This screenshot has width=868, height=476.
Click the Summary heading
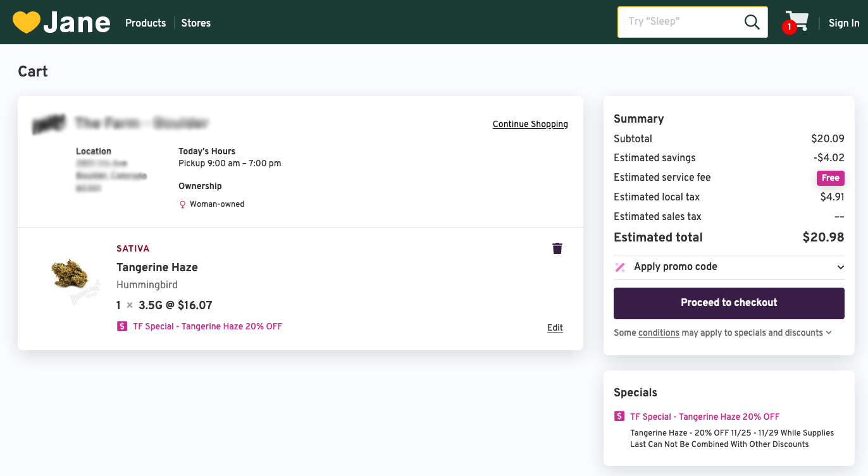click(x=638, y=119)
